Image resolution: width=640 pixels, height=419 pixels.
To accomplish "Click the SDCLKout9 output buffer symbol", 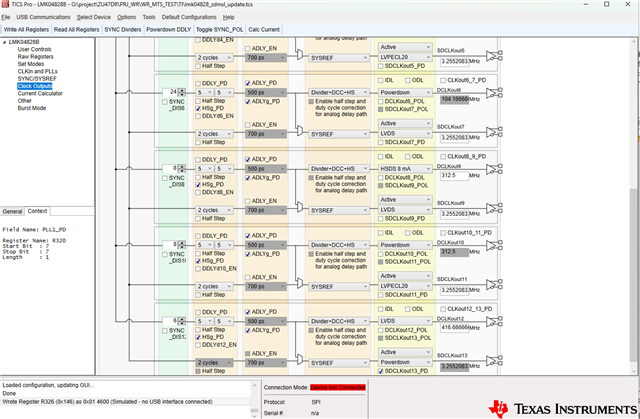I will 494,208.
